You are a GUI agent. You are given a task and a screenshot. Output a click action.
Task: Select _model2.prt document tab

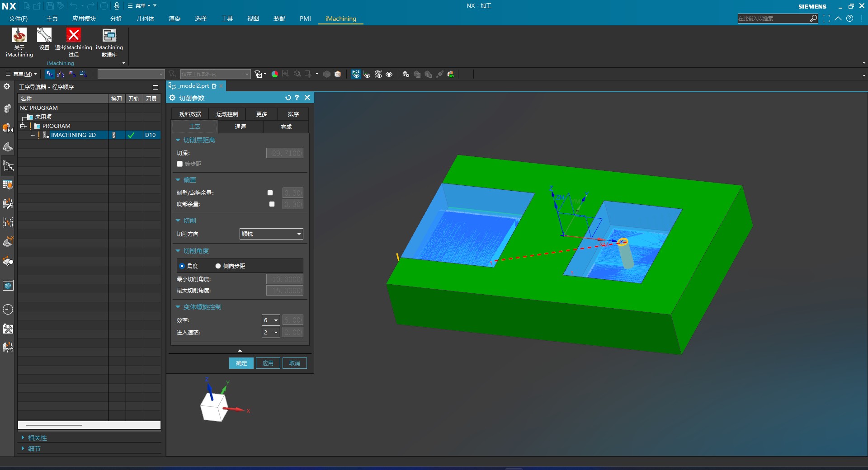point(195,86)
